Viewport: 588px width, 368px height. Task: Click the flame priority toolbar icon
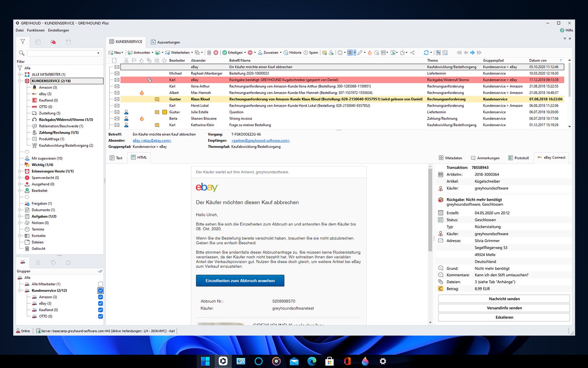(370, 53)
